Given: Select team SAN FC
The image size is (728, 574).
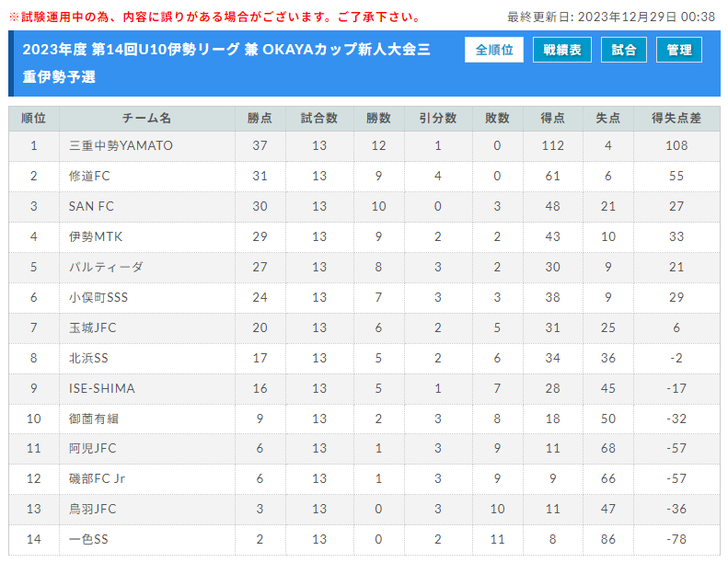Looking at the screenshot, I should (91, 206).
